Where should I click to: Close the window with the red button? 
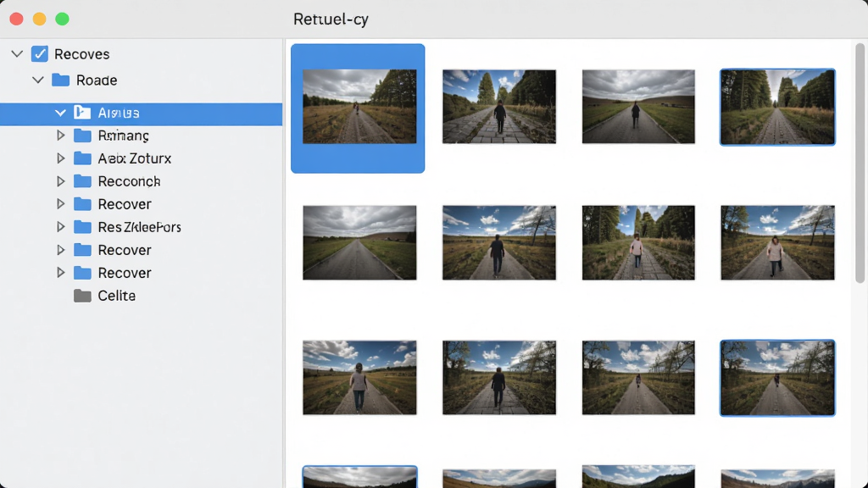click(17, 19)
